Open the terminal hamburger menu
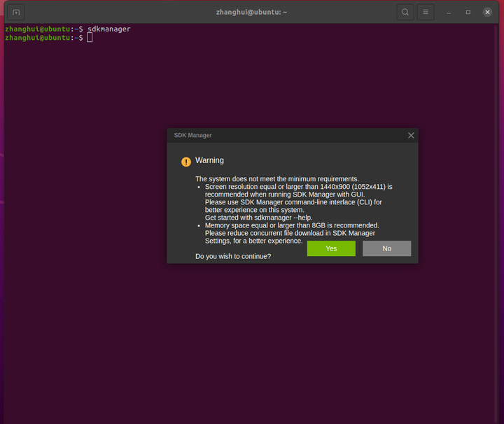 pyautogui.click(x=426, y=12)
